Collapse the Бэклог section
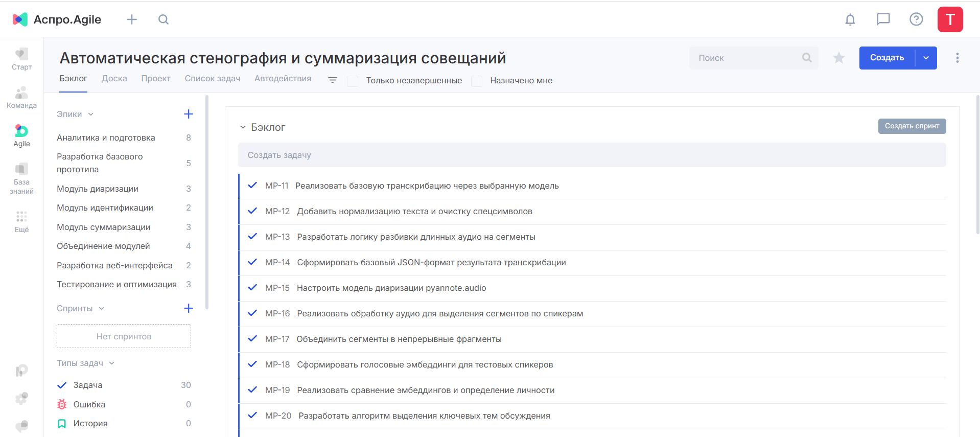This screenshot has height=437, width=980. click(243, 127)
